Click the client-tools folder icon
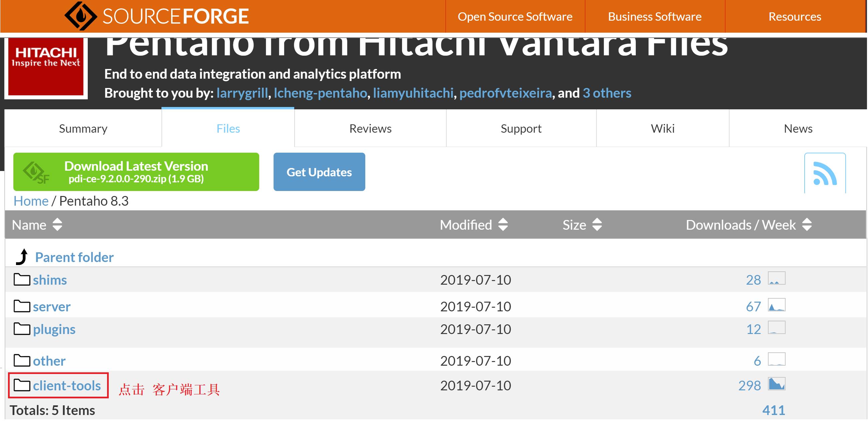Screen dimensions: 868x421 coord(22,385)
